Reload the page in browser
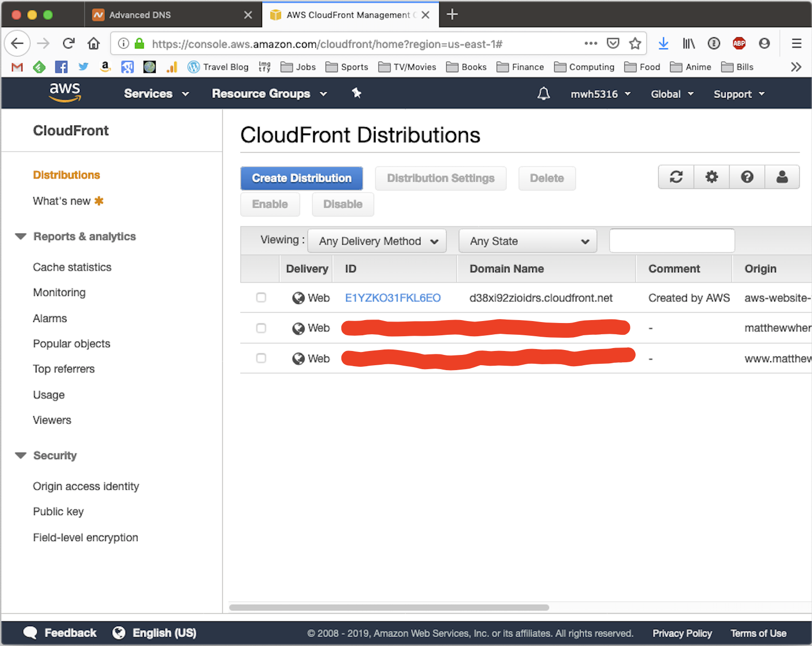This screenshot has height=646, width=812. 68,44
